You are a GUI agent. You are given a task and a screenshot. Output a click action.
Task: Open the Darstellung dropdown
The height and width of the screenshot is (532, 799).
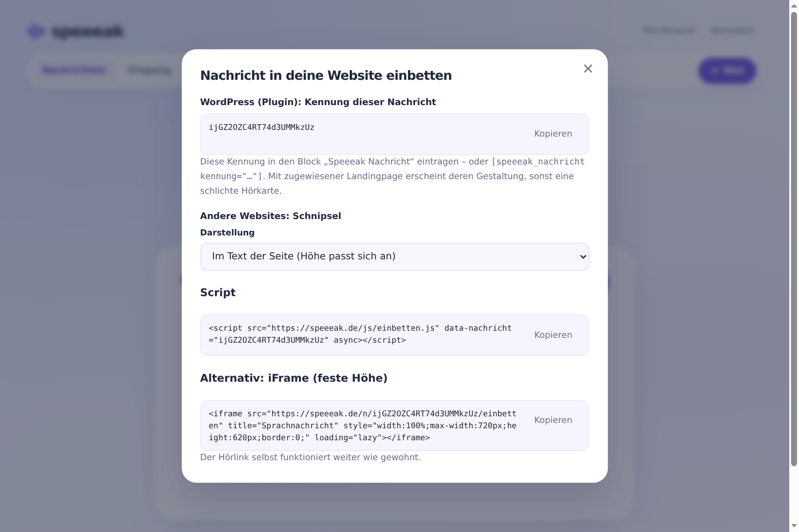point(395,257)
